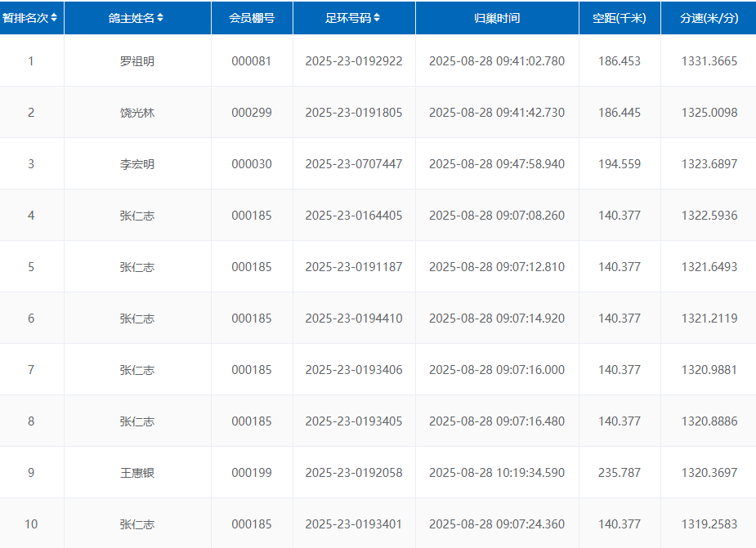Click the 分速(米/分) column header
Image resolution: width=756 pixels, height=548 pixels.
point(709,18)
